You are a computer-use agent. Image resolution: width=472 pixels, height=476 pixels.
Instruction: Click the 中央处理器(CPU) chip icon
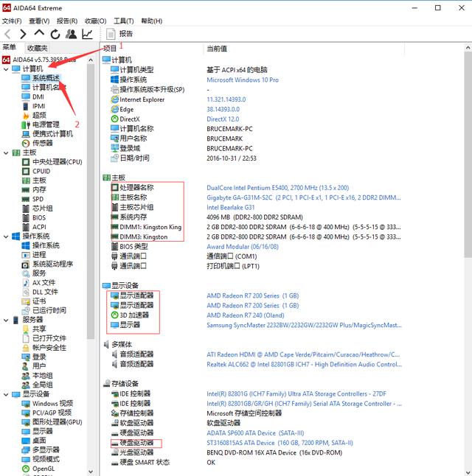pos(26,162)
